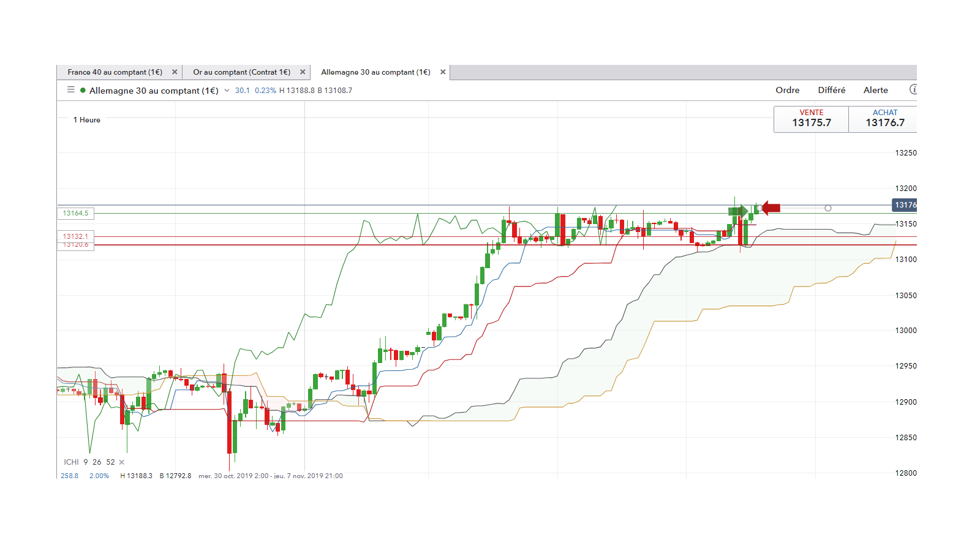Image resolution: width=980 pixels, height=551 pixels.
Task: Switch to the France 40 au comptant tab
Action: point(115,72)
